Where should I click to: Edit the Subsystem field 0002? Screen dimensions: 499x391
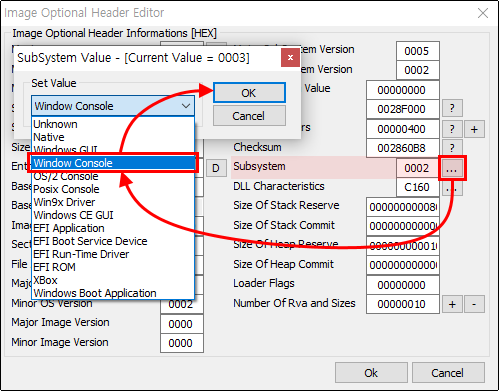(x=417, y=168)
